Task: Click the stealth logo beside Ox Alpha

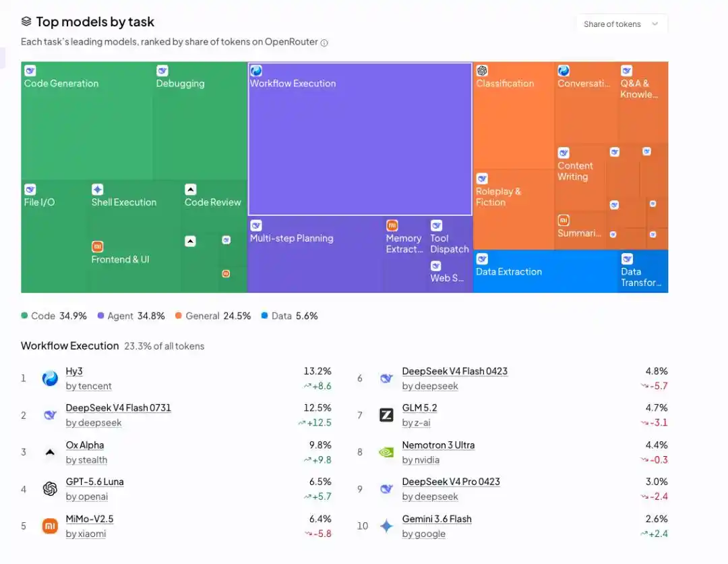Action: coord(50,452)
